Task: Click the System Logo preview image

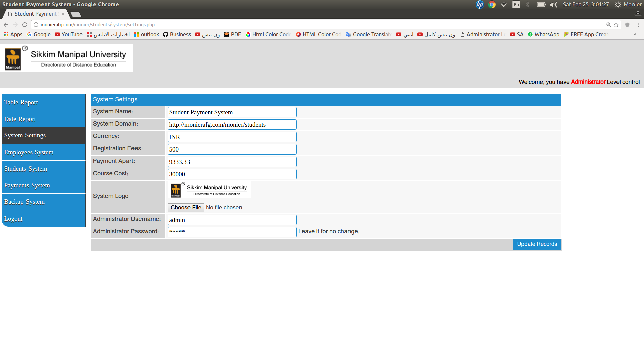Action: tap(209, 190)
